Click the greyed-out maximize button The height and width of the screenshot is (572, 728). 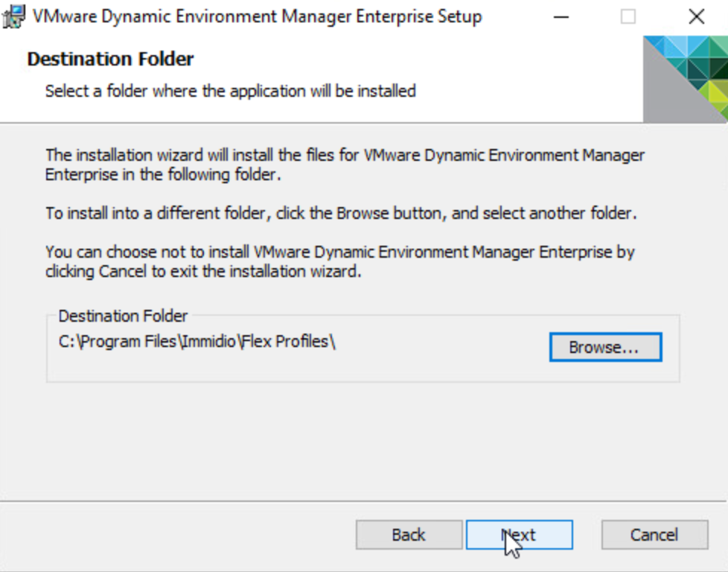point(628,16)
